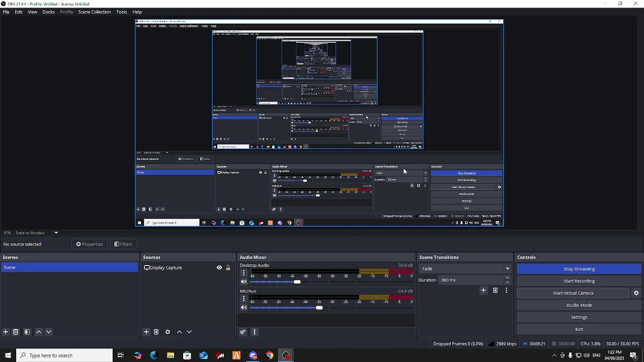Move the source up in Sources dock

pos(180,332)
